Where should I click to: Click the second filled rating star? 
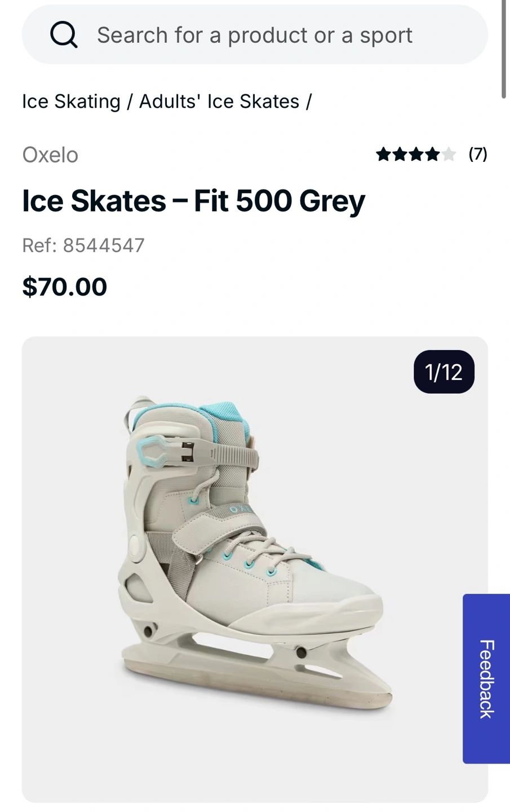tap(400, 154)
